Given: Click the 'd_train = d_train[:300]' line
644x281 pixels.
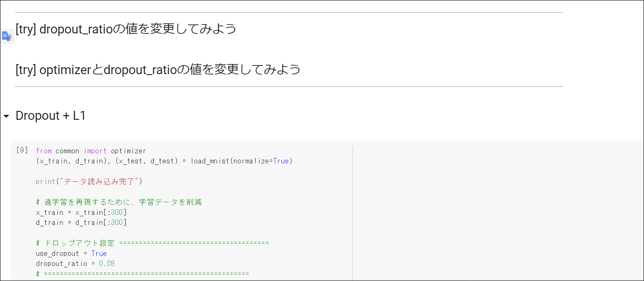Looking at the screenshot, I should pyautogui.click(x=81, y=222).
